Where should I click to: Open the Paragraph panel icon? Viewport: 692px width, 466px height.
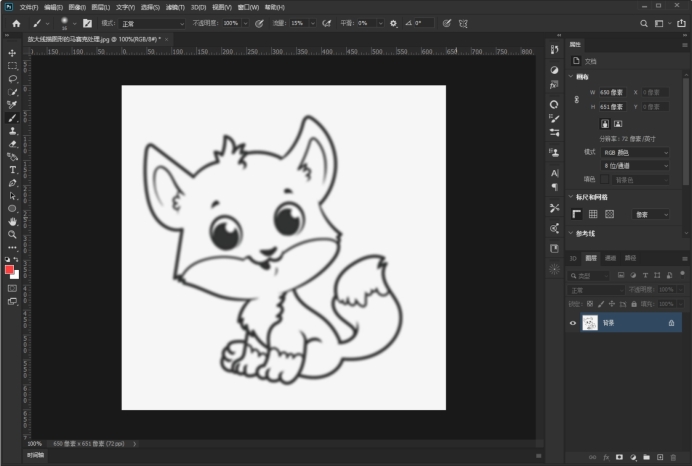pos(554,187)
